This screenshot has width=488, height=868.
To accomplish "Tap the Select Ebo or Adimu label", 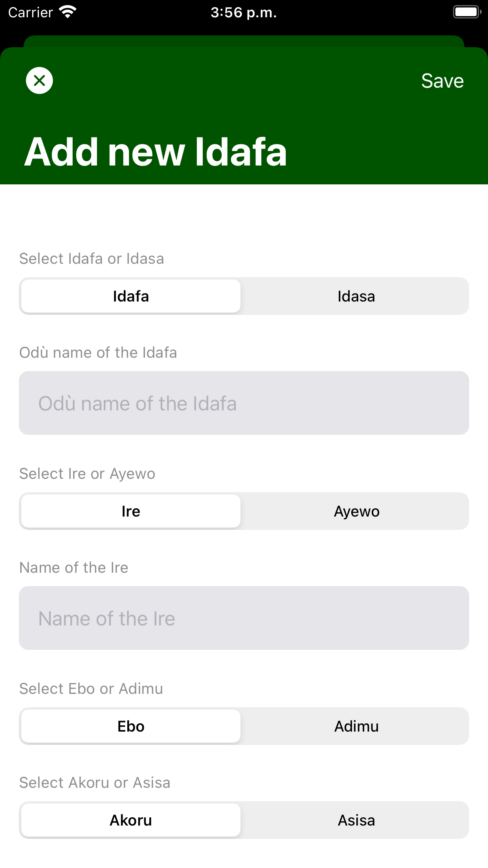I will pyautogui.click(x=91, y=688).
